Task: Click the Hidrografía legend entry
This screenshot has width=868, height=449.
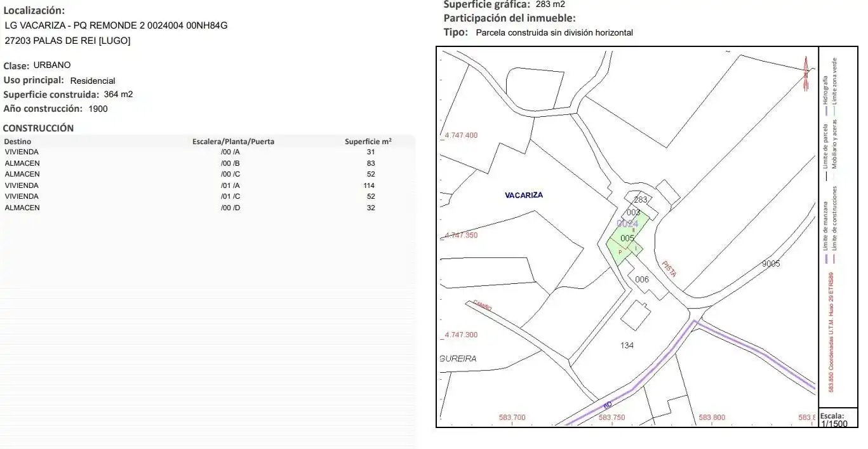Action: [x=826, y=95]
